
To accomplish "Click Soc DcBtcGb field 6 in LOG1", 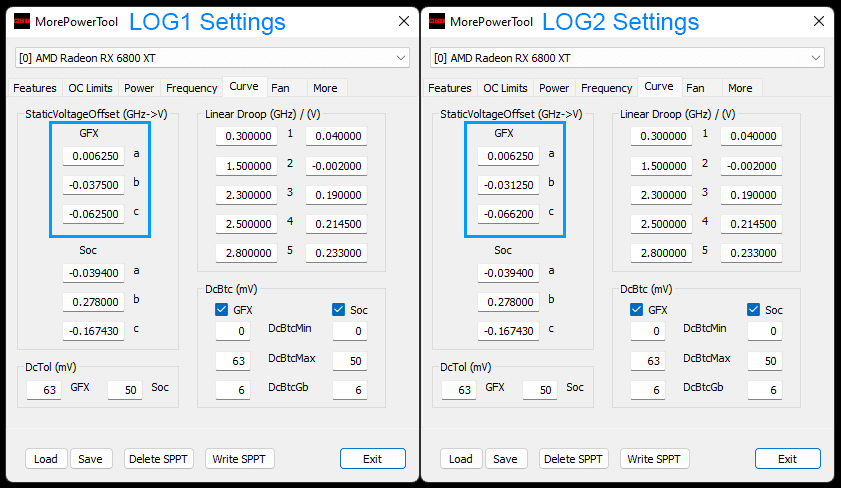I will (x=350, y=390).
